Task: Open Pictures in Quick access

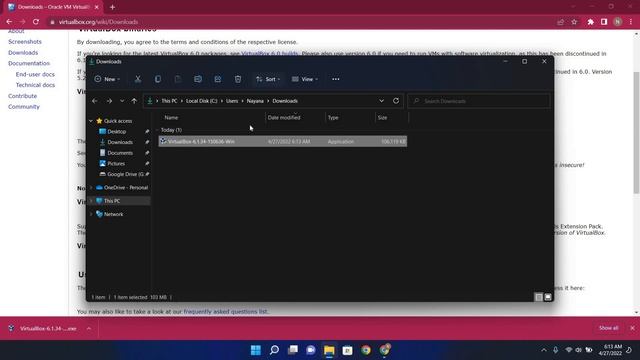Action: click(x=116, y=163)
